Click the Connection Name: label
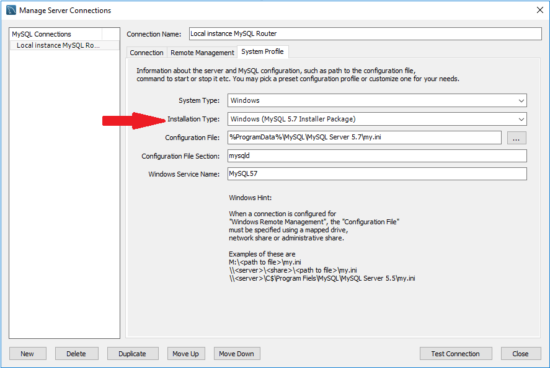Image resolution: width=550 pixels, height=368 pixels. (154, 34)
